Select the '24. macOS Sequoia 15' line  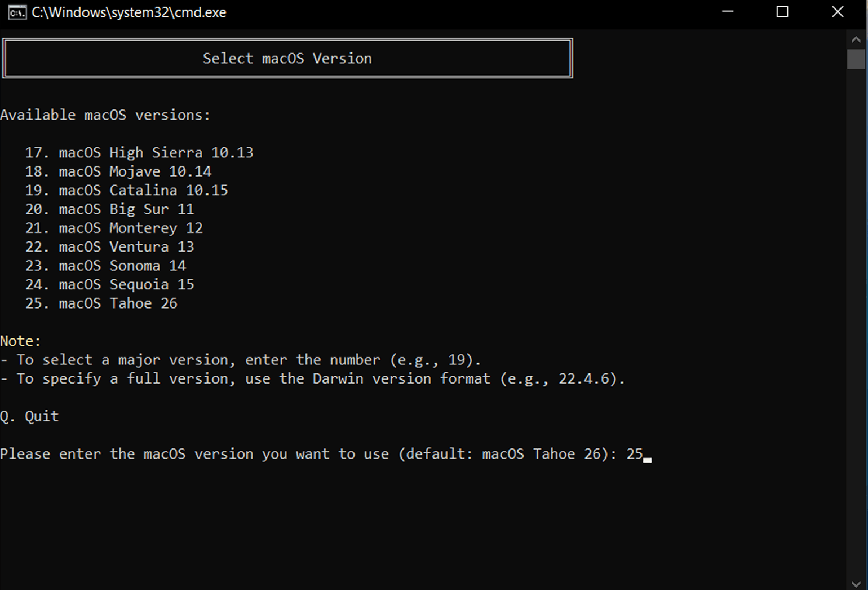(110, 284)
